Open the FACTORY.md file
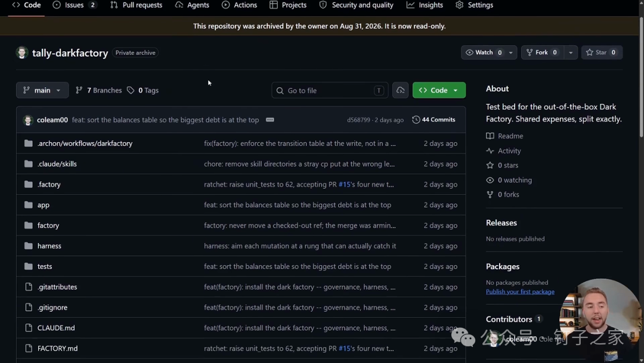Viewport: 644px width, 363px height. coord(57,349)
